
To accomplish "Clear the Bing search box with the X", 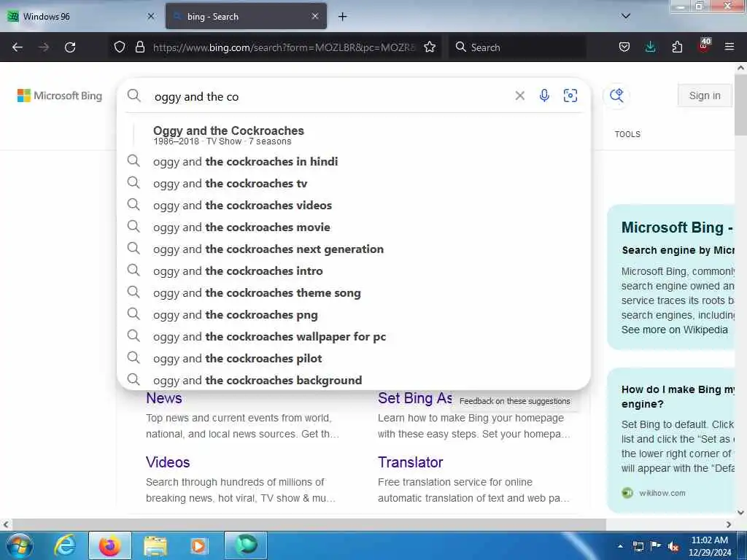I will 519,96.
